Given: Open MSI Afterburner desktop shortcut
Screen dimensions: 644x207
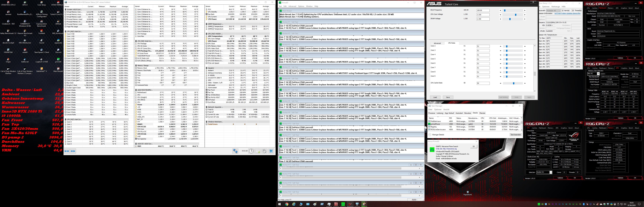Looking at the screenshot, I should pos(25,40).
